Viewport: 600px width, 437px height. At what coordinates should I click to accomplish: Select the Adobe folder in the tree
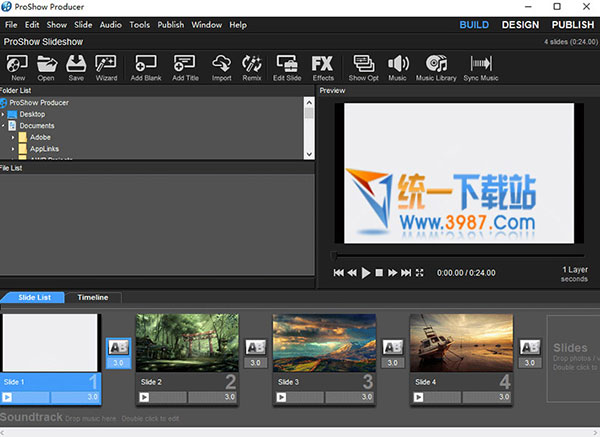click(40, 137)
